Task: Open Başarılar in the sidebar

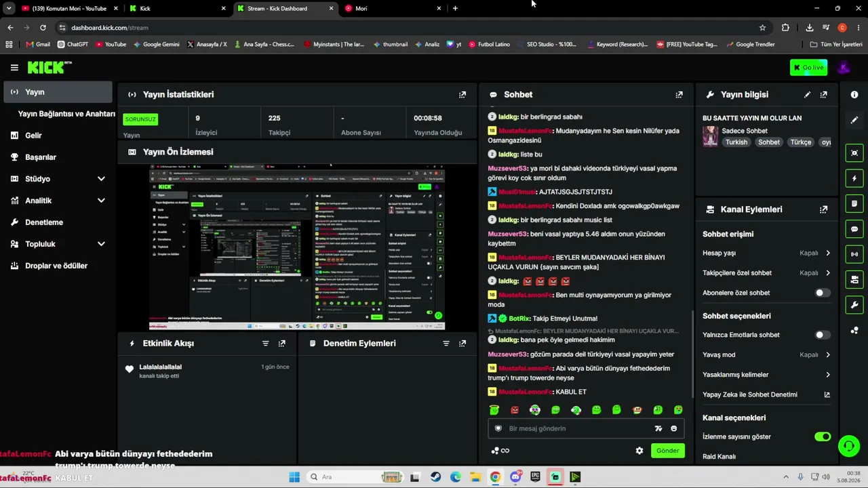Action: click(59, 157)
